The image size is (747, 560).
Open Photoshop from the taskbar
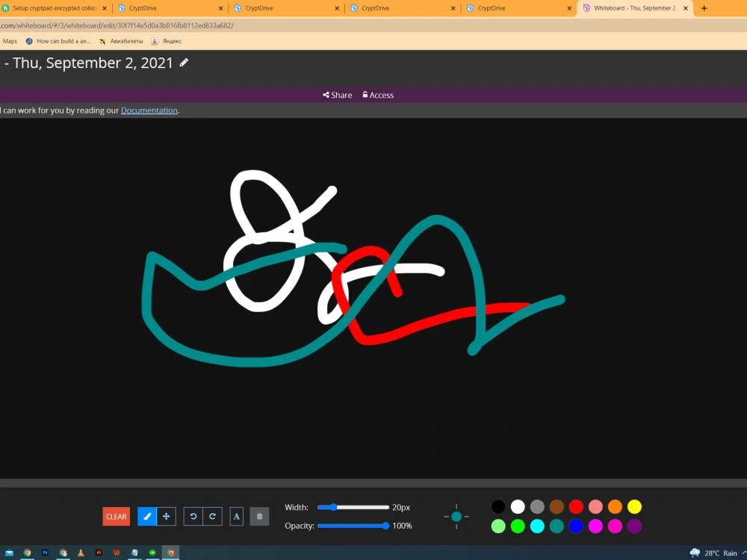[45, 553]
